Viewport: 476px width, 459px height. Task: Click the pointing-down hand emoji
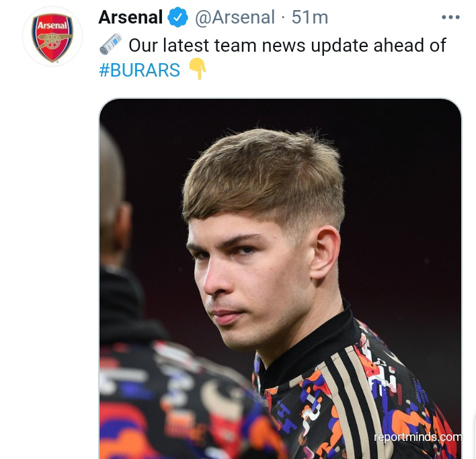[197, 69]
